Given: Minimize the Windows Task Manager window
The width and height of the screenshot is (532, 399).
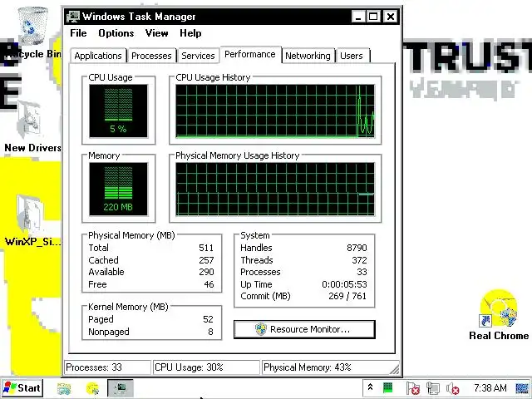Looking at the screenshot, I should pyautogui.click(x=358, y=17).
